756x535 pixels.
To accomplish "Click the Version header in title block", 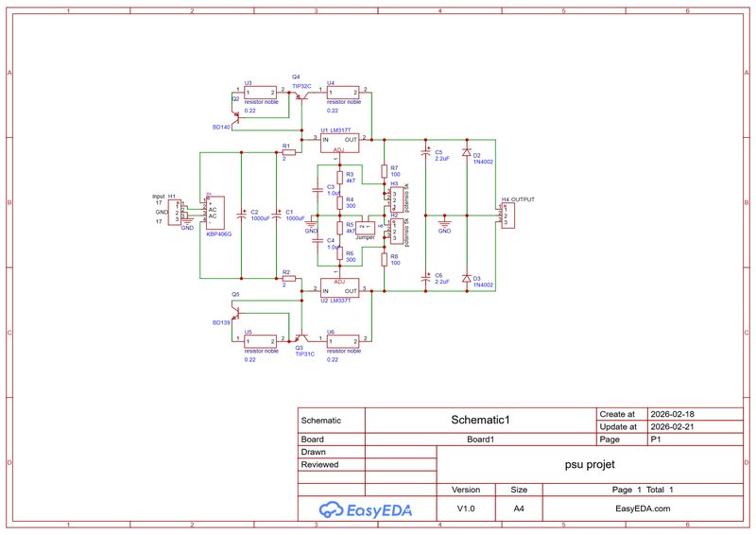I will pyautogui.click(x=466, y=490).
